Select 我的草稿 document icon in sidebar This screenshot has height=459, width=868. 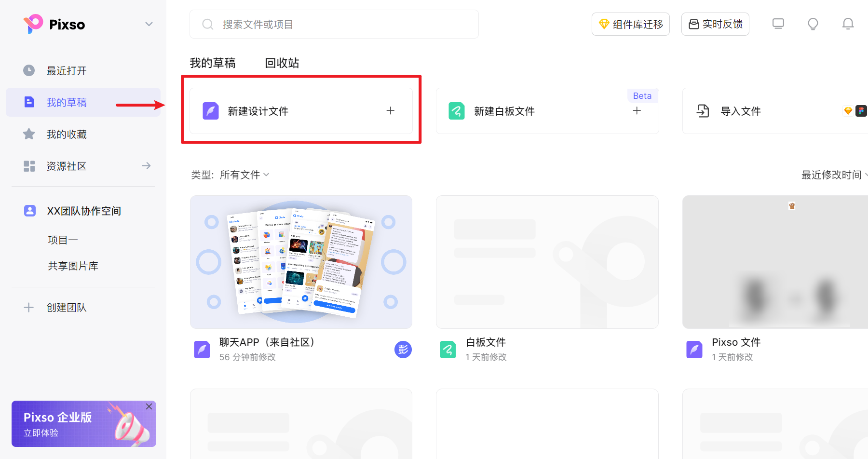tap(29, 102)
